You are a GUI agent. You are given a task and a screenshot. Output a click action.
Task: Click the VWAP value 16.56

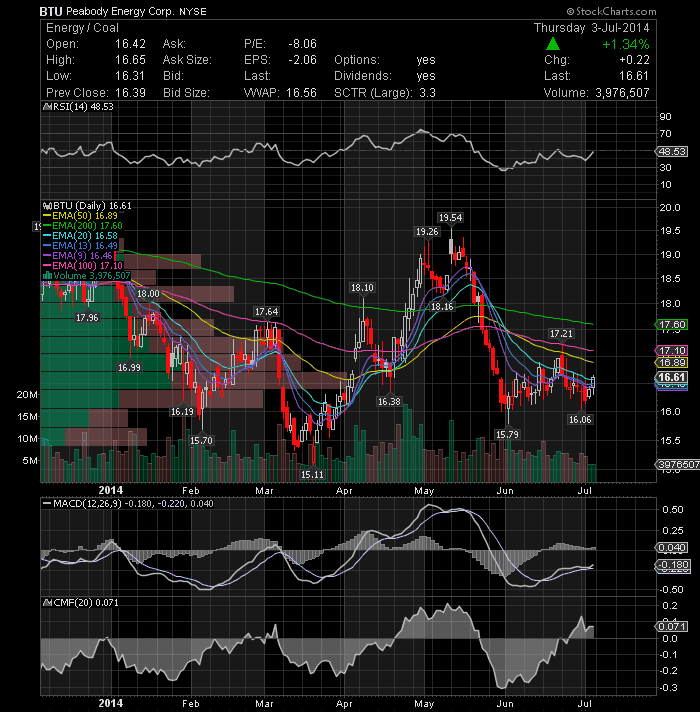tap(301, 93)
